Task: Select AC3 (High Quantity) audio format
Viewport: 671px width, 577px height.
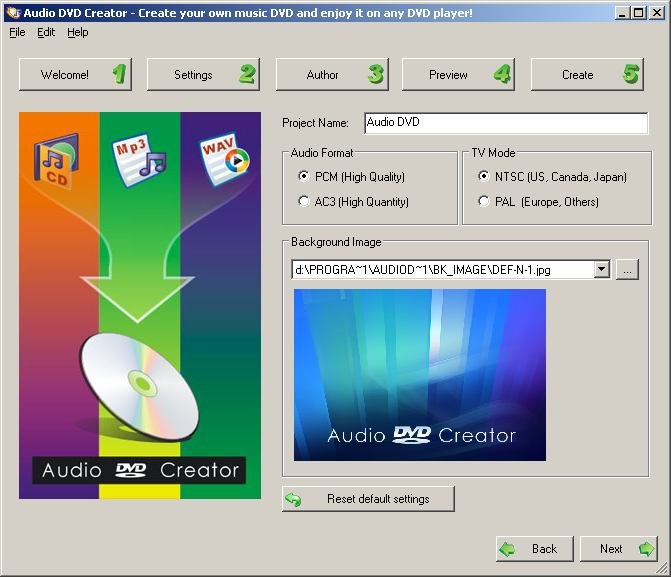Action: point(353,202)
